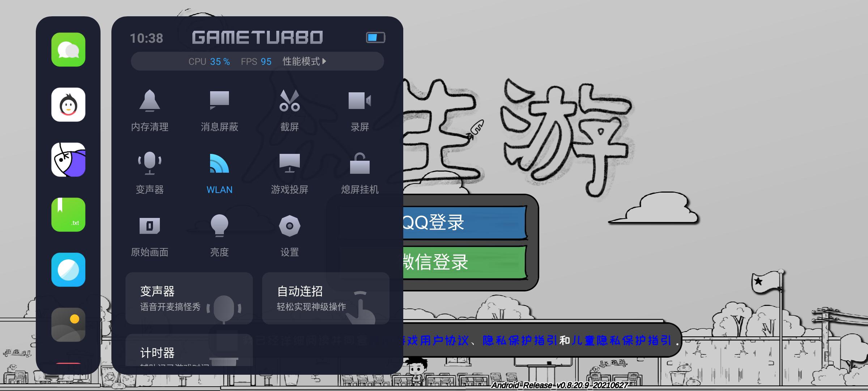Tap the battery indicator in Game Turbo
The height and width of the screenshot is (391, 868).
375,38
